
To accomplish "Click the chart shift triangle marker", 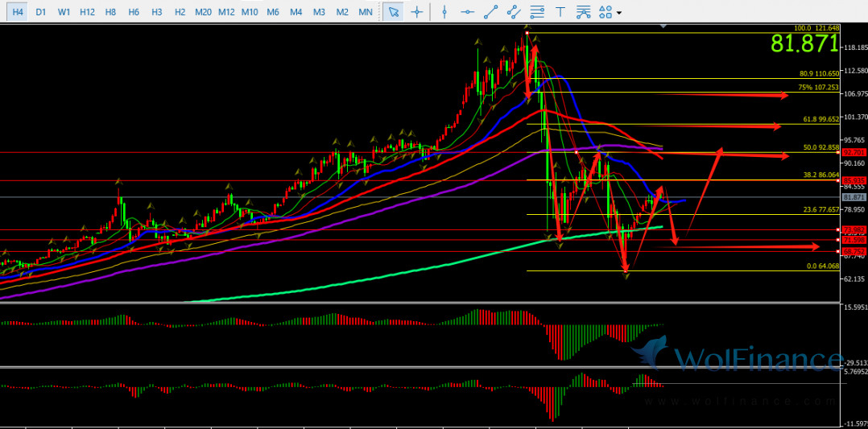I will click(663, 27).
